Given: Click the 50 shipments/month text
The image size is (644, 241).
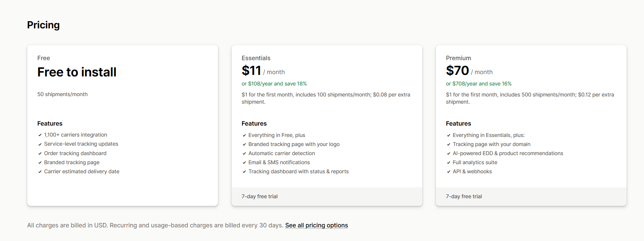Looking at the screenshot, I should [x=62, y=94].
